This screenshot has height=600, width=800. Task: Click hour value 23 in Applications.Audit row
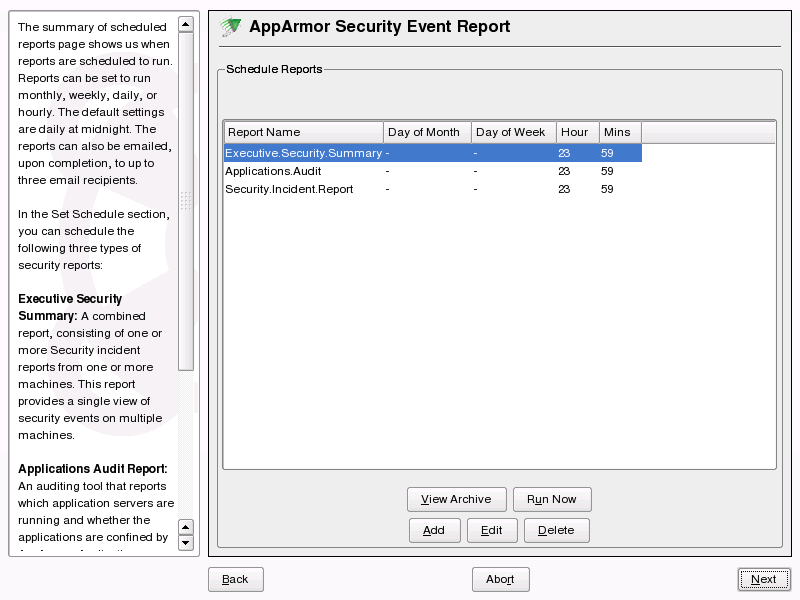(x=564, y=171)
